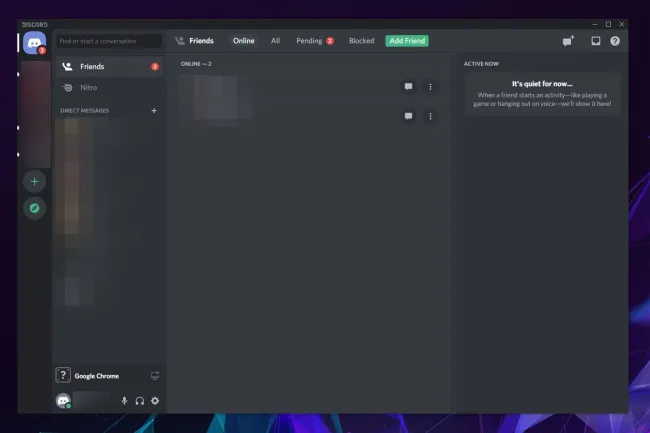Click the ACTIVE NOW heading
The width and height of the screenshot is (650, 433).
coord(481,64)
